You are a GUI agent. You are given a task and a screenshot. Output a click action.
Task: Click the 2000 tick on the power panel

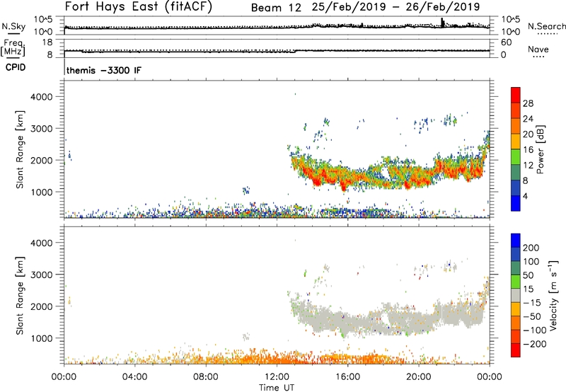click(42, 160)
